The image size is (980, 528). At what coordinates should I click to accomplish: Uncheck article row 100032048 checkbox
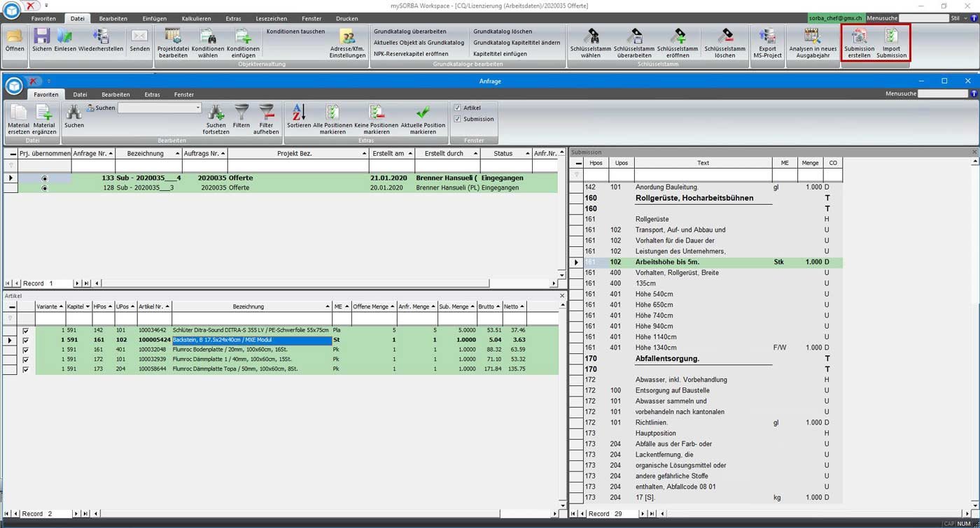[26, 350]
